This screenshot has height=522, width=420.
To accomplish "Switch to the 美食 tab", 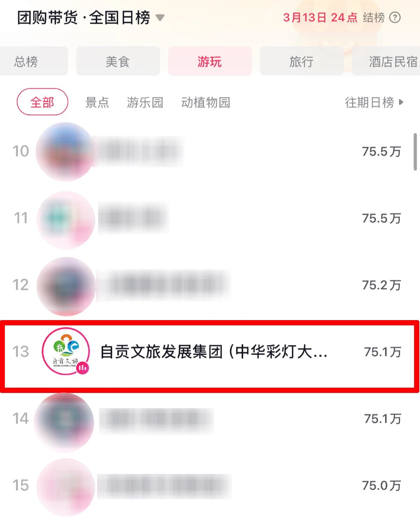I will [118, 61].
